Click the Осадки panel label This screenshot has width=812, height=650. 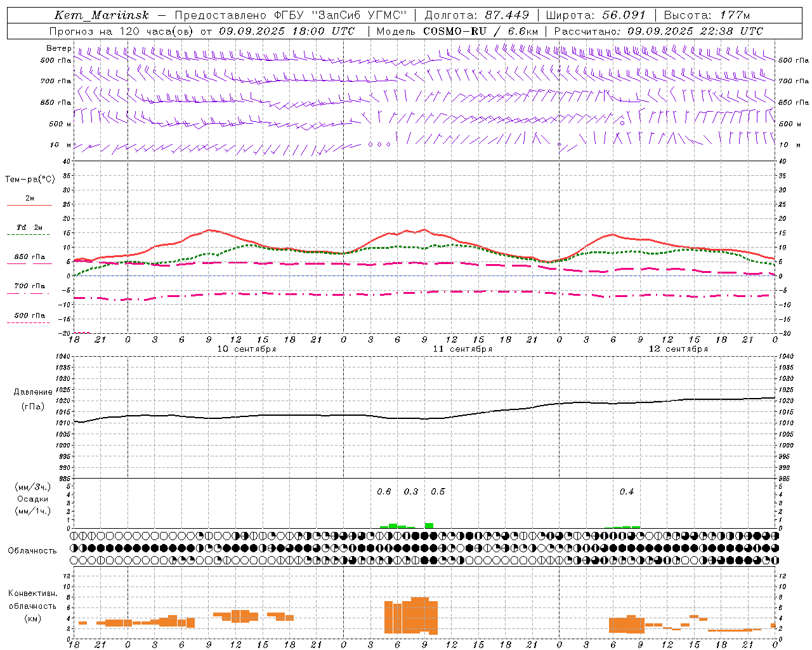32,499
